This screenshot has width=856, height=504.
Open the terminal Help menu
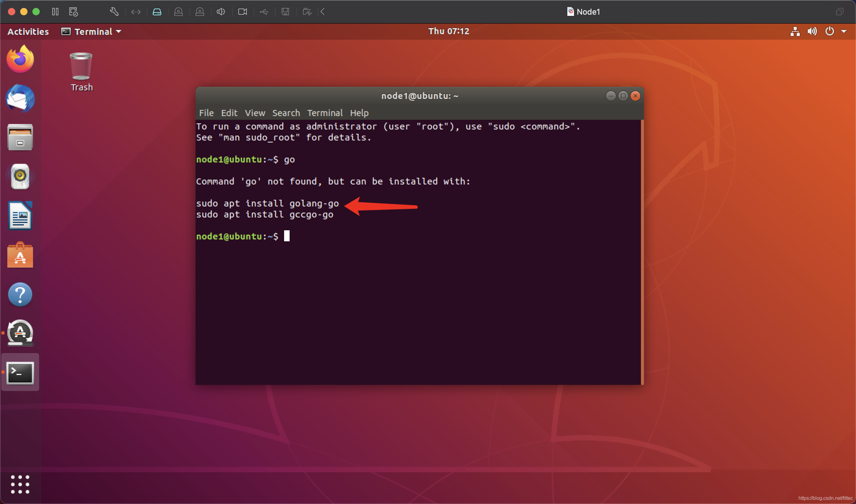pos(359,113)
